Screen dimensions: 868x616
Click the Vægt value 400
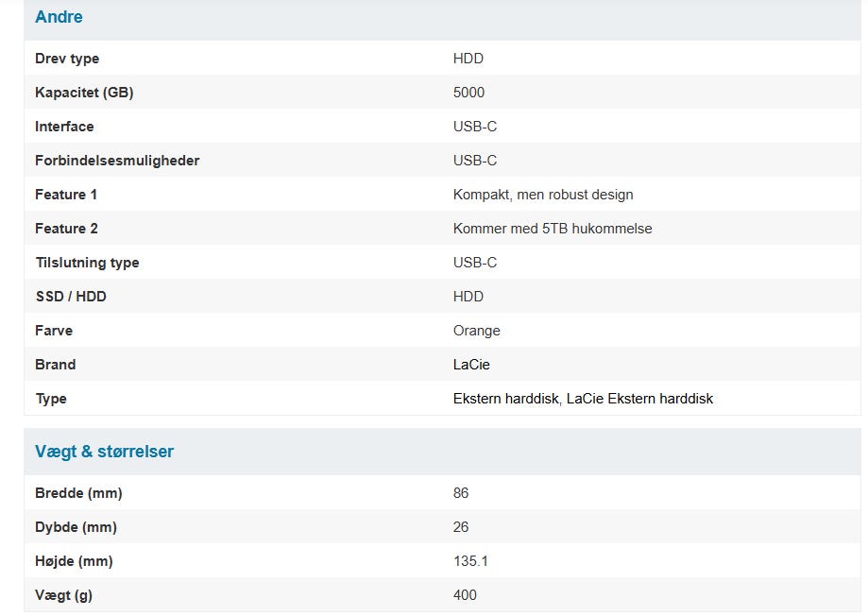click(465, 595)
